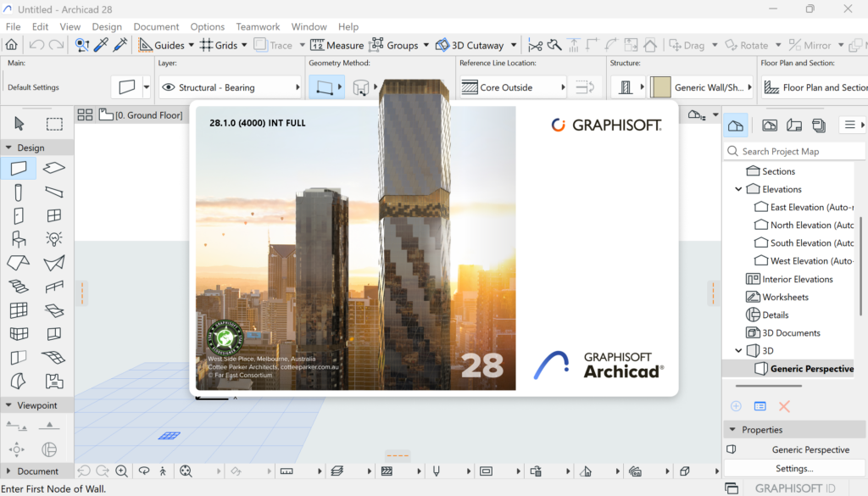Select the Railing tool

click(53, 287)
